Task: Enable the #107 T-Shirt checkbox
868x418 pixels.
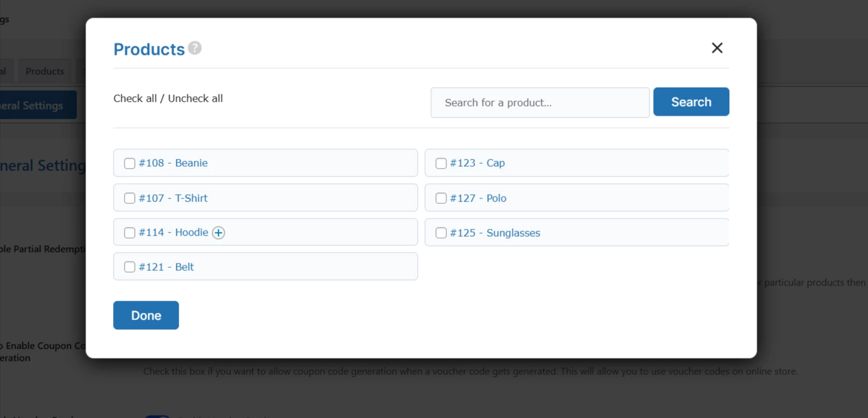Action: pyautogui.click(x=130, y=198)
